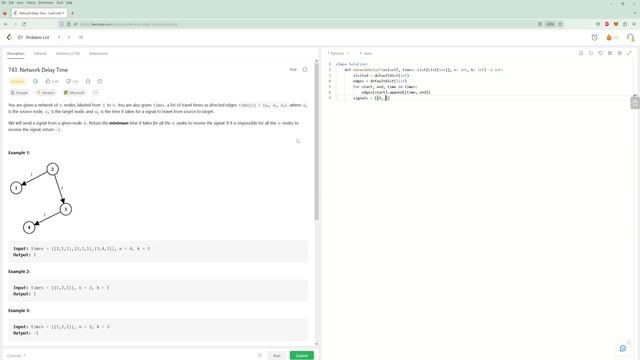Click code line 7 signals assignment
The height and width of the screenshot is (360, 640).
point(371,98)
